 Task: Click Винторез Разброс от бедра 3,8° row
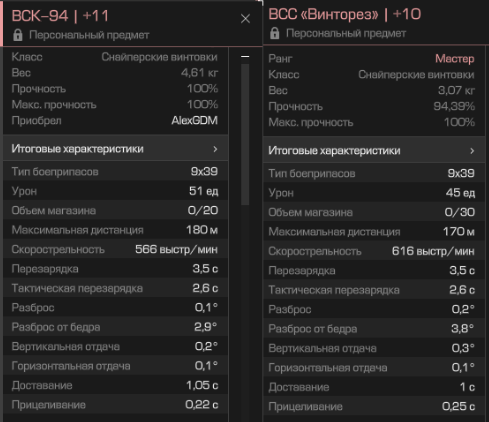[x=374, y=329]
